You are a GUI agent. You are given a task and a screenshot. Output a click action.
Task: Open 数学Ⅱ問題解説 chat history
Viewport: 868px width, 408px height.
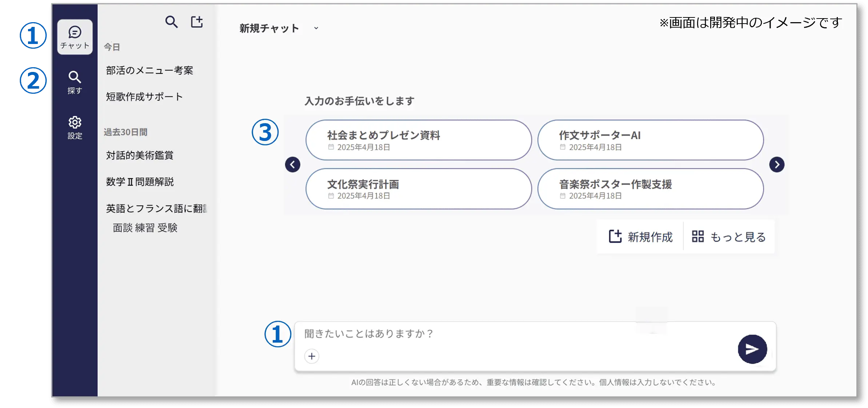140,182
